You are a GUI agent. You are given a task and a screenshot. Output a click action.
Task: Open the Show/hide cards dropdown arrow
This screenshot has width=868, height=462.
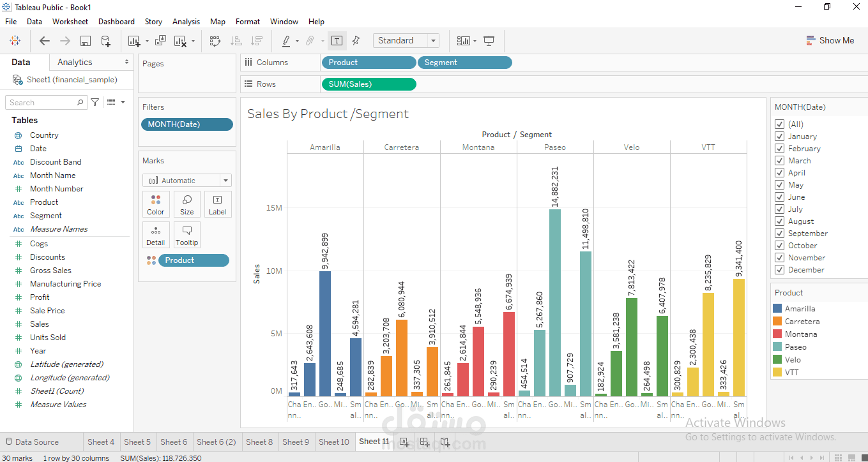(475, 41)
